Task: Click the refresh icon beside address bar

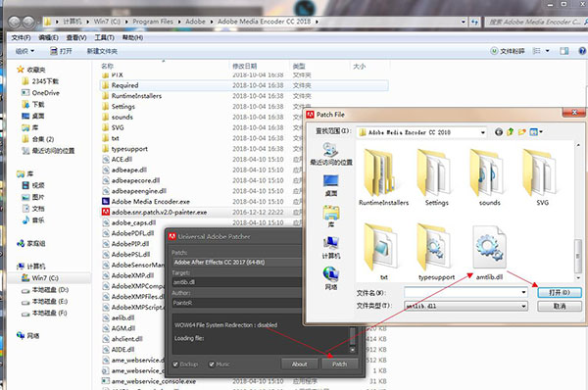Action: 475,23
